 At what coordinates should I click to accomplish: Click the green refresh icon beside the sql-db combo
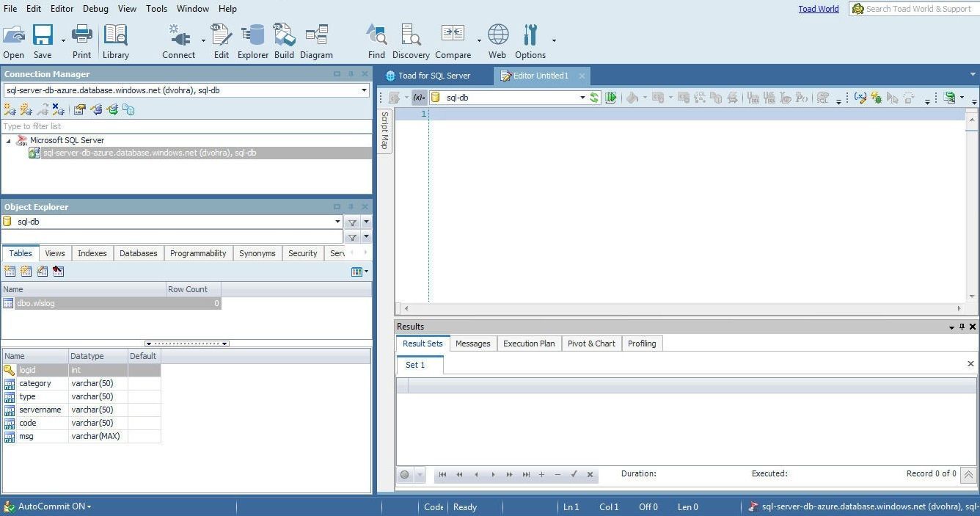point(594,98)
